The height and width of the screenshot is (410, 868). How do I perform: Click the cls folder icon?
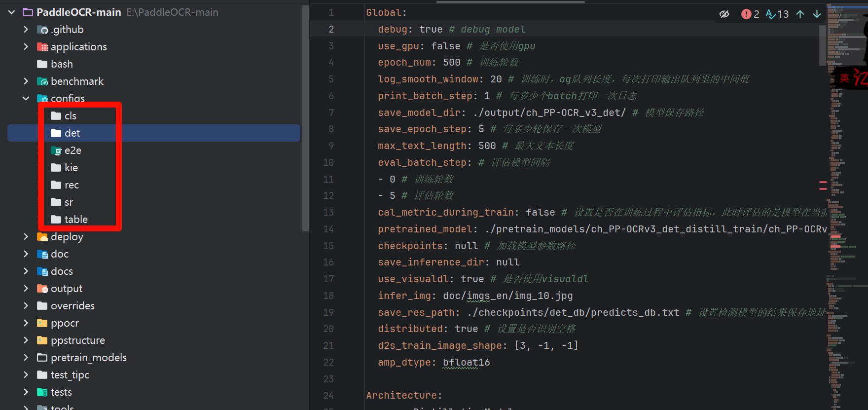point(56,116)
